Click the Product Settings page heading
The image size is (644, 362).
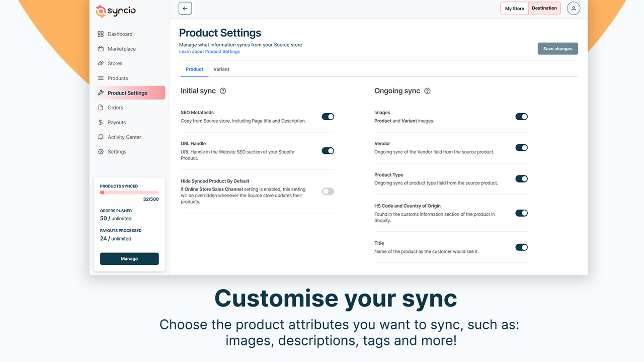[220, 33]
